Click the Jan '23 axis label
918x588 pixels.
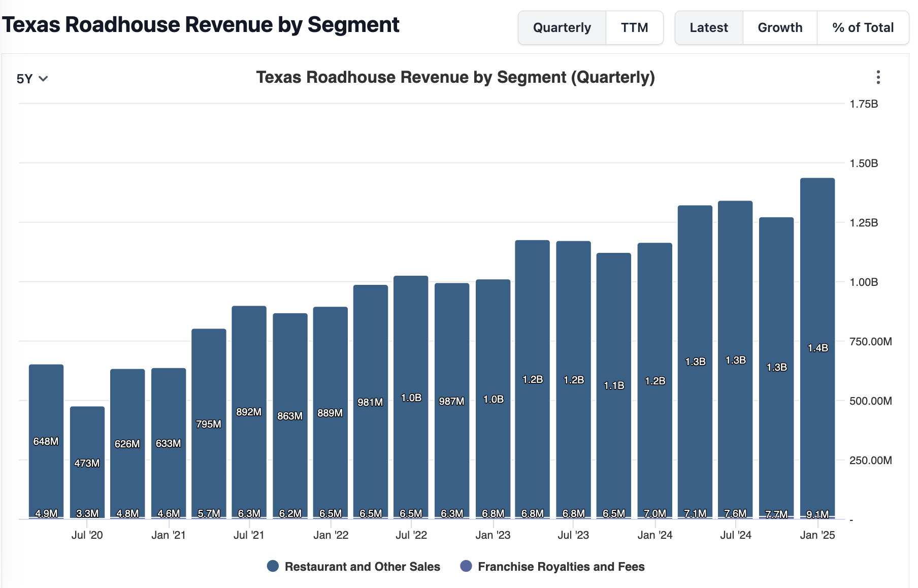point(493,535)
